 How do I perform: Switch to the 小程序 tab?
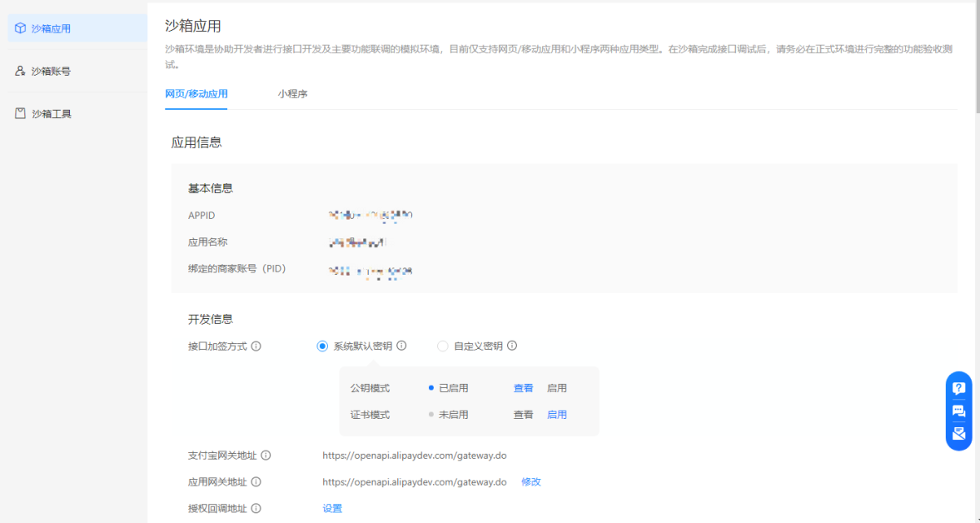(x=292, y=94)
